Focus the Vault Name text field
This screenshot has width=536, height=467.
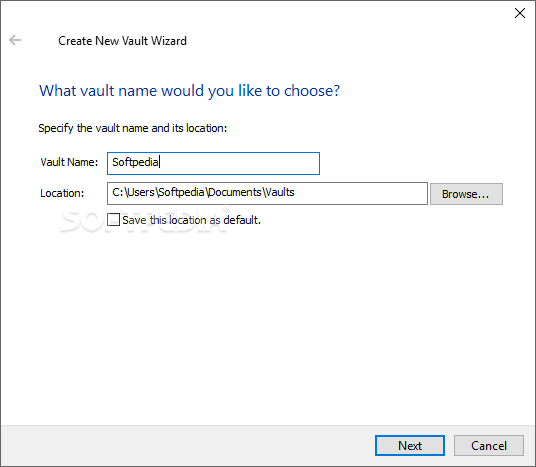click(x=213, y=163)
